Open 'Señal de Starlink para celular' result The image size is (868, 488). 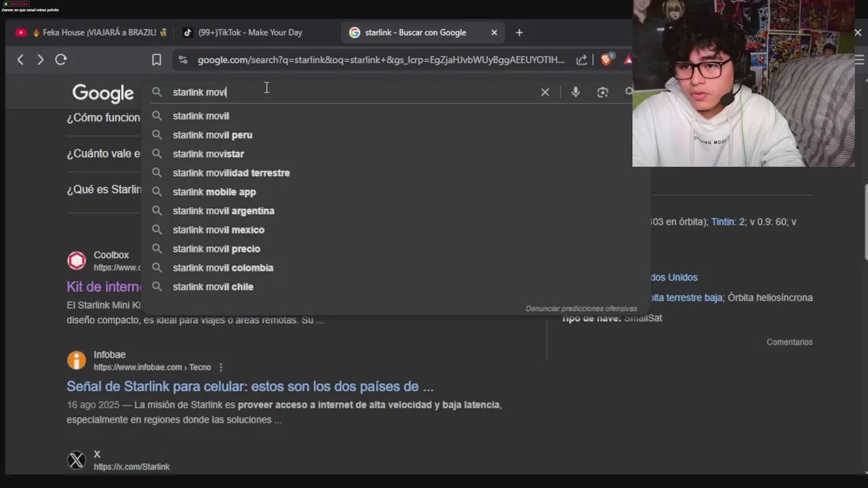[250, 386]
